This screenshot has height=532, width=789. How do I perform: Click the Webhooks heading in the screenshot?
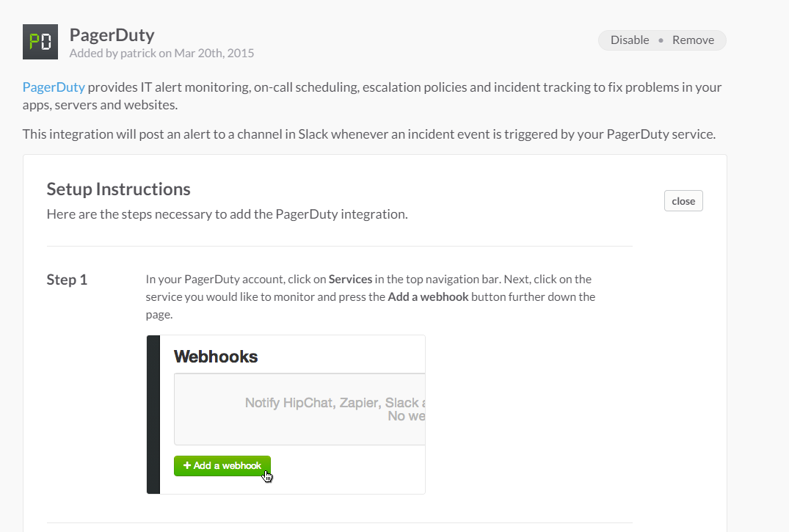click(x=216, y=357)
